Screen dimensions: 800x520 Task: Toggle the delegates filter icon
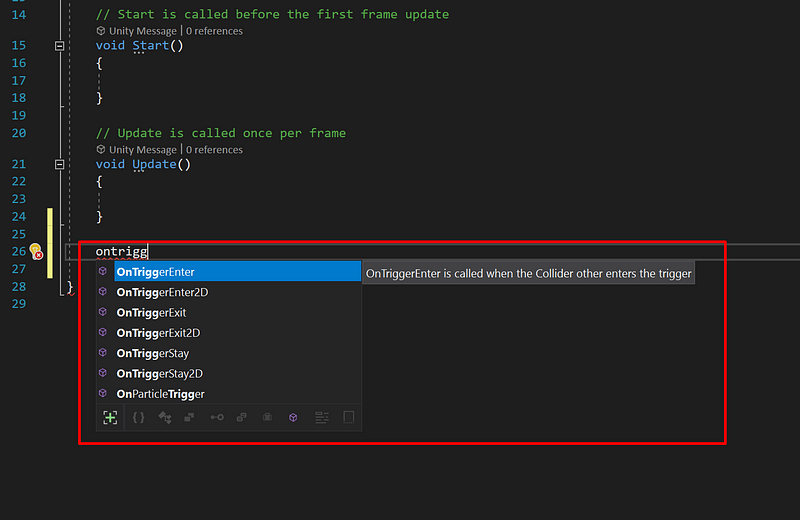tap(267, 417)
